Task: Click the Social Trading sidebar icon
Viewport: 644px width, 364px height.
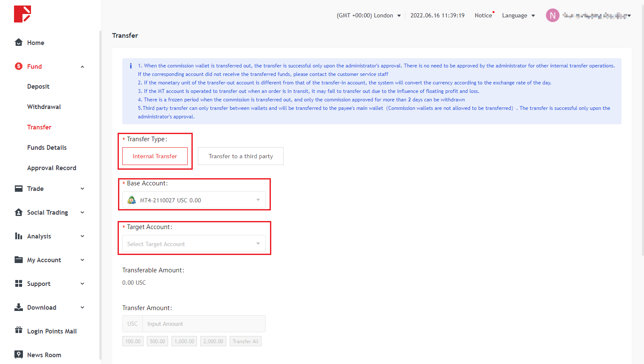Action: click(19, 212)
